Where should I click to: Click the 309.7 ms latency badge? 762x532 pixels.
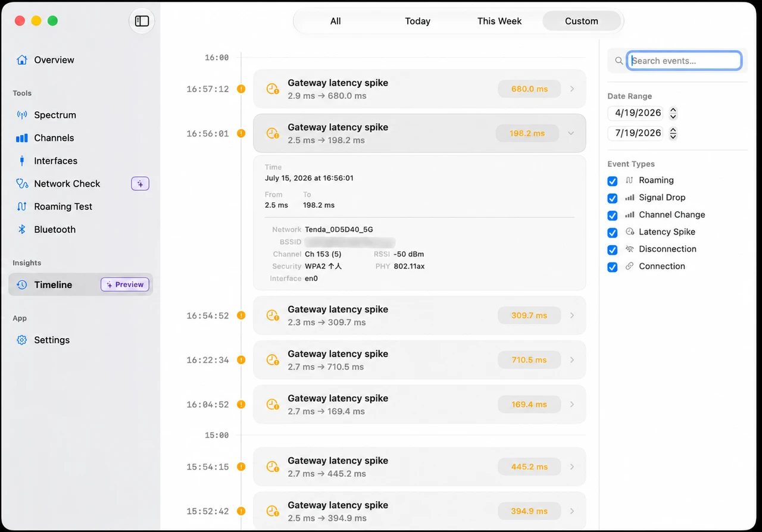click(529, 315)
